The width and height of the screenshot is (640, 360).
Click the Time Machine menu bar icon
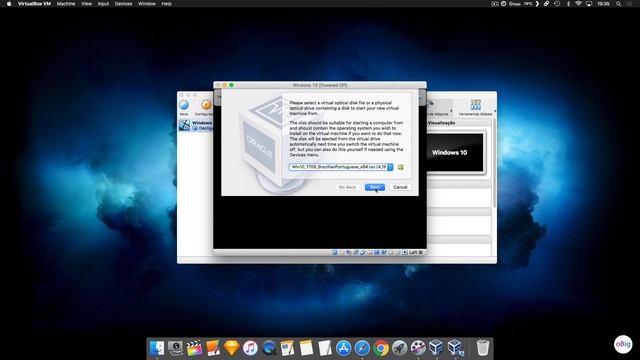tap(557, 4)
